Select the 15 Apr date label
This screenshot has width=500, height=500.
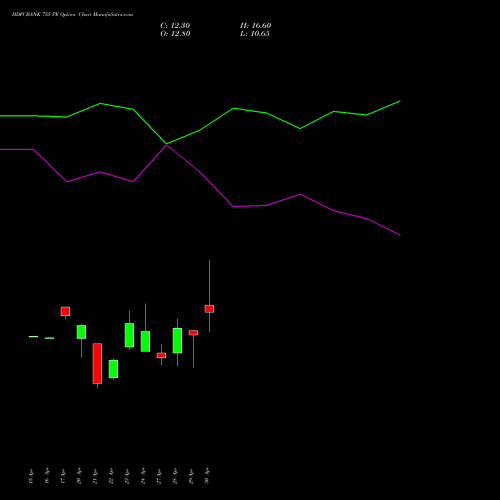coord(31,476)
